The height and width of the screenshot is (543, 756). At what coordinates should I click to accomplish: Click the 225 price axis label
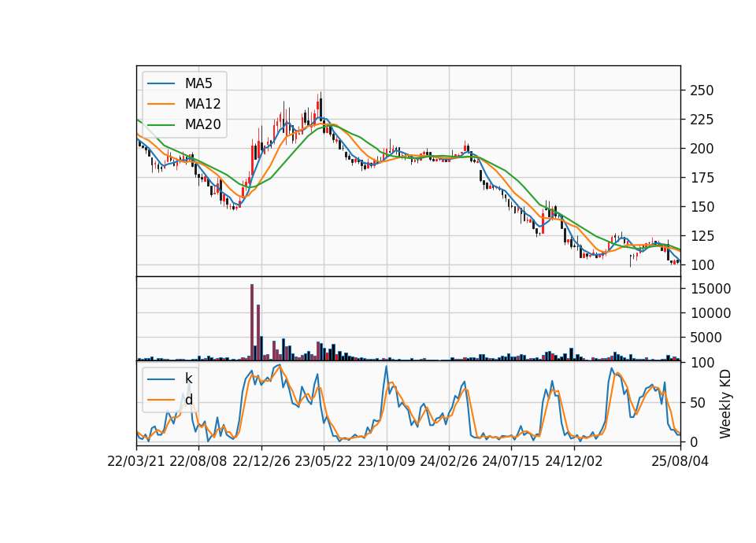(x=702, y=120)
